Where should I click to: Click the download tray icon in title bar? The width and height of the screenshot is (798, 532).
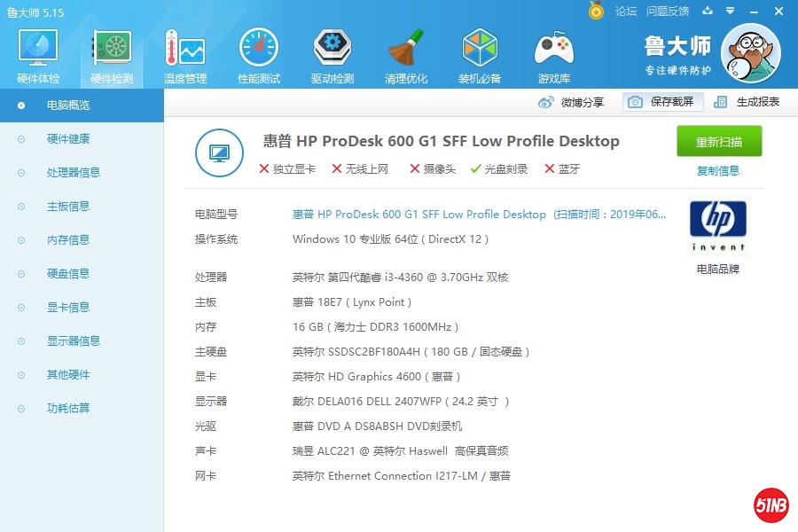[708, 11]
